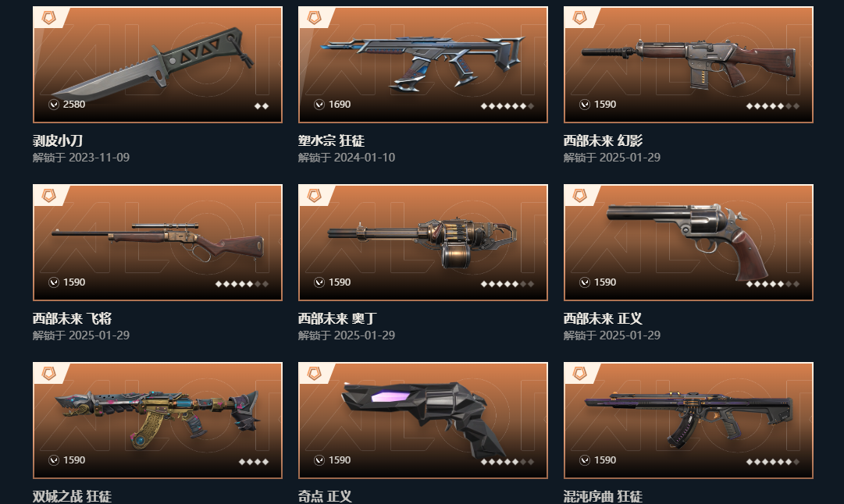Click the currency icon beside 2580 price
Viewport: 844px width, 504px height.
54,105
